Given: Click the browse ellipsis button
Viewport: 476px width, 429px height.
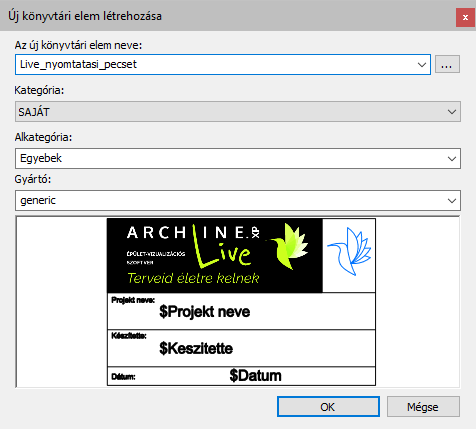Looking at the screenshot, I should 447,64.
